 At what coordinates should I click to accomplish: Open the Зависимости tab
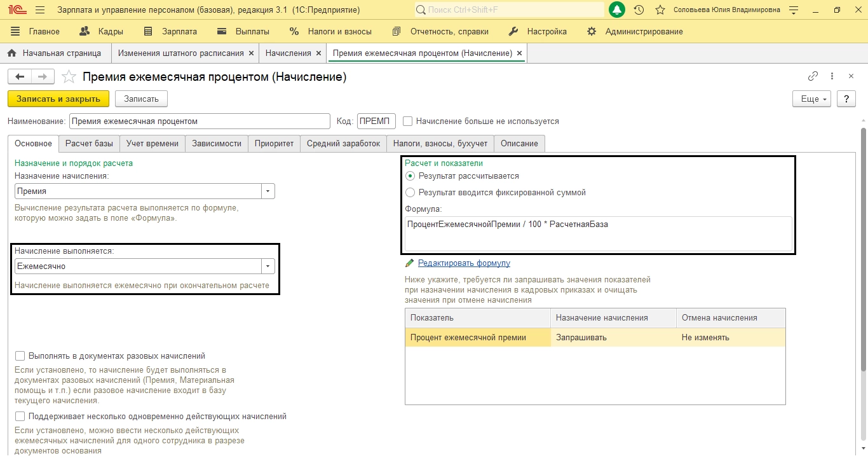point(217,144)
